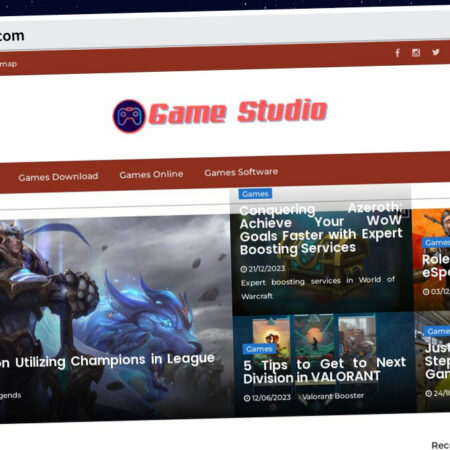Open the Utilizing Champions in League article
This screenshot has width=450, height=450.
pos(107,361)
